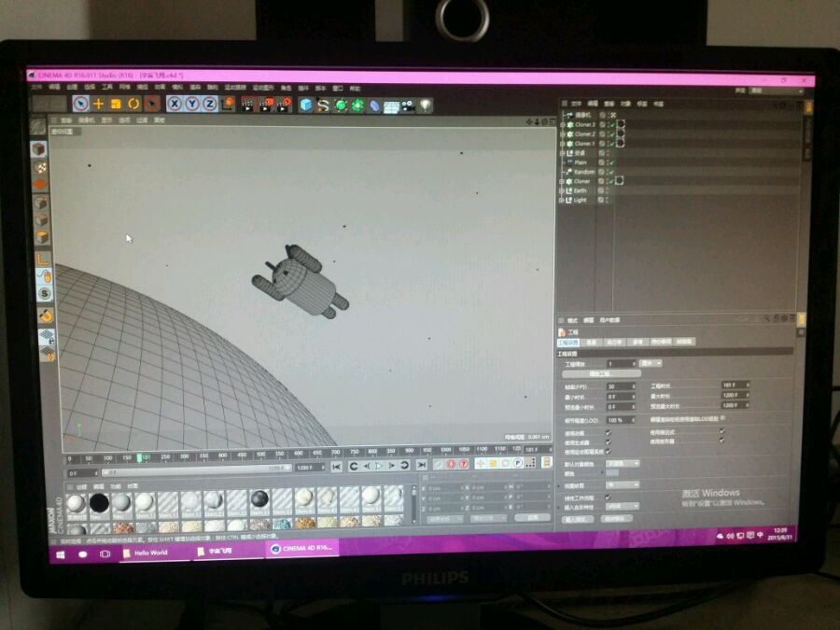The width and height of the screenshot is (840, 630).
Task: Expand the Cloner.2 object tree node
Action: [x=563, y=133]
